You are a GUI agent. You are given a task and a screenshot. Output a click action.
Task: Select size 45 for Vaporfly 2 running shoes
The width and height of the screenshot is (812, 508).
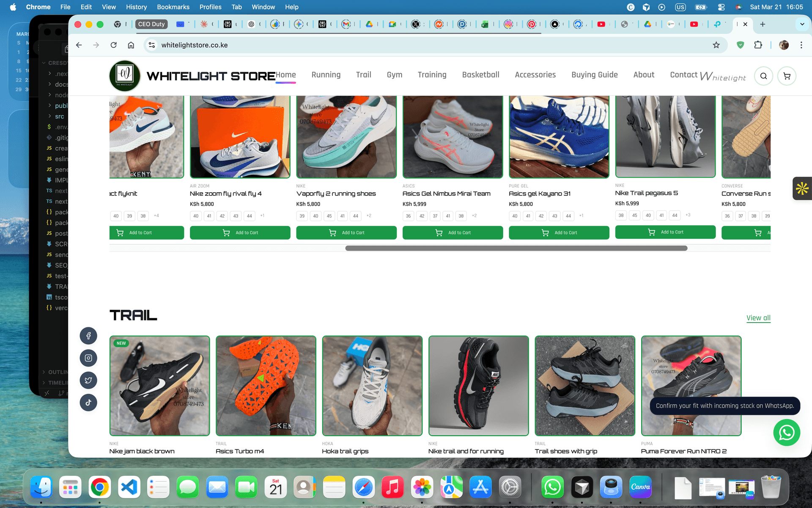tap(329, 216)
